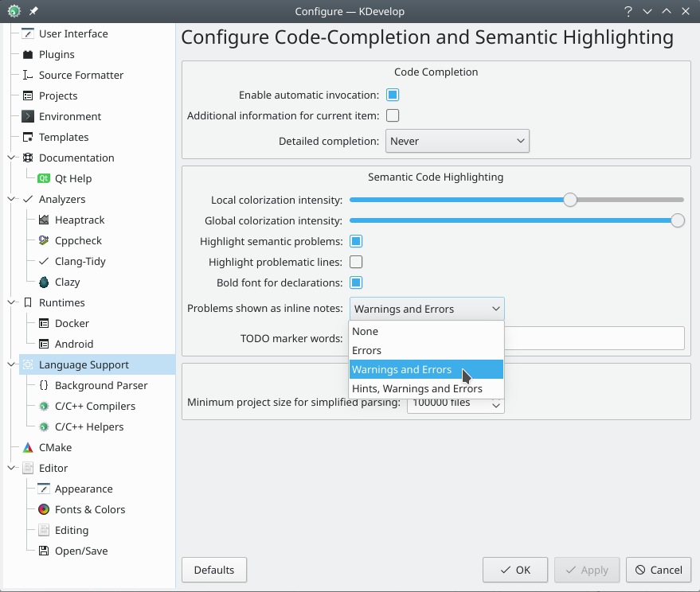Screen dimensions: 700x592
Task: Click the C/C++ Helpers gear icon
Action: point(44,427)
